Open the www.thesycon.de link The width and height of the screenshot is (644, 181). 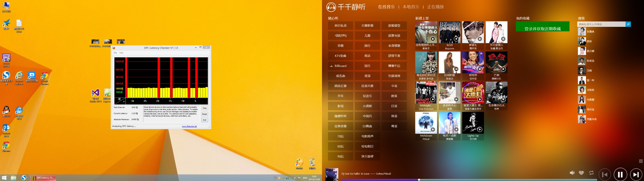(x=189, y=126)
